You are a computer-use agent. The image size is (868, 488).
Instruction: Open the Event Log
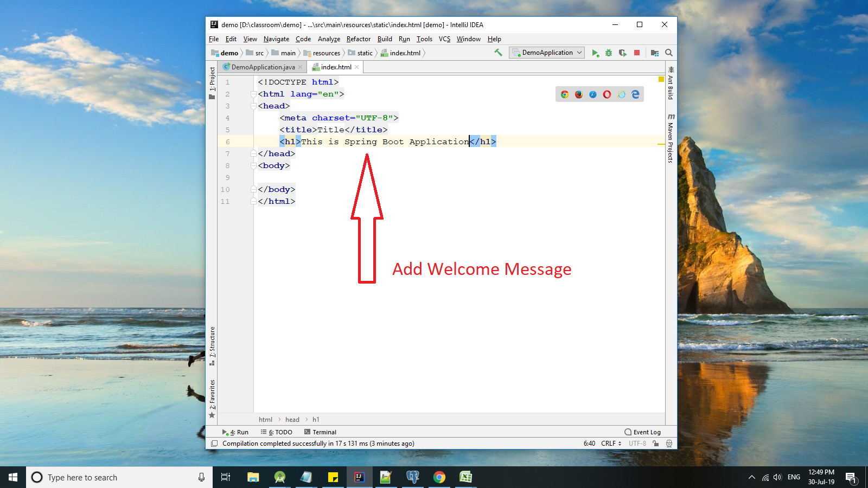click(x=643, y=432)
